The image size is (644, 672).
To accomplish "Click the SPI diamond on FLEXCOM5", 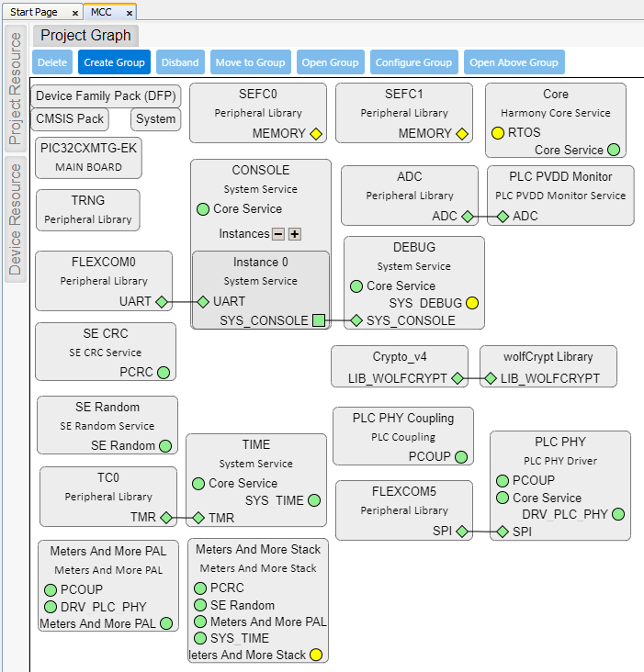I will tap(461, 532).
